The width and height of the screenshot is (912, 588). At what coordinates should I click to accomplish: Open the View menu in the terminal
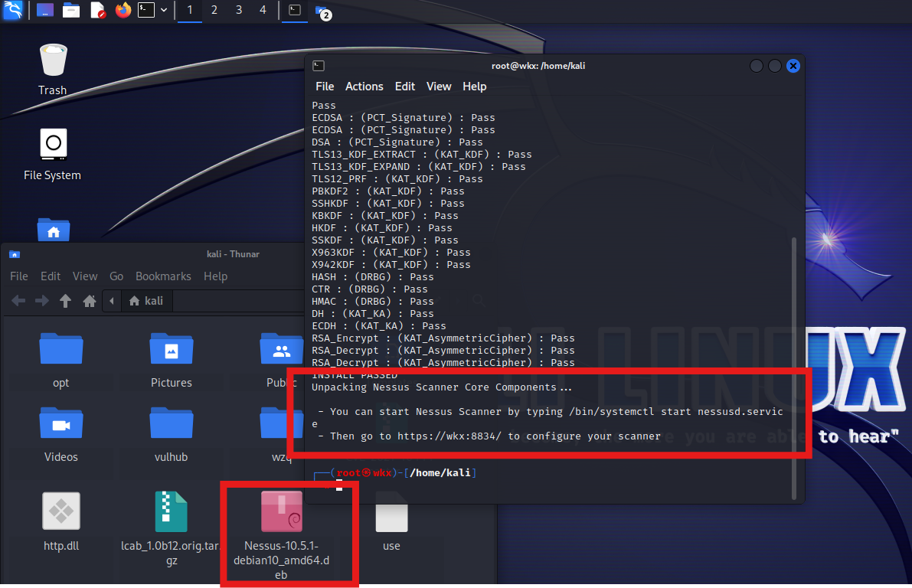[439, 86]
